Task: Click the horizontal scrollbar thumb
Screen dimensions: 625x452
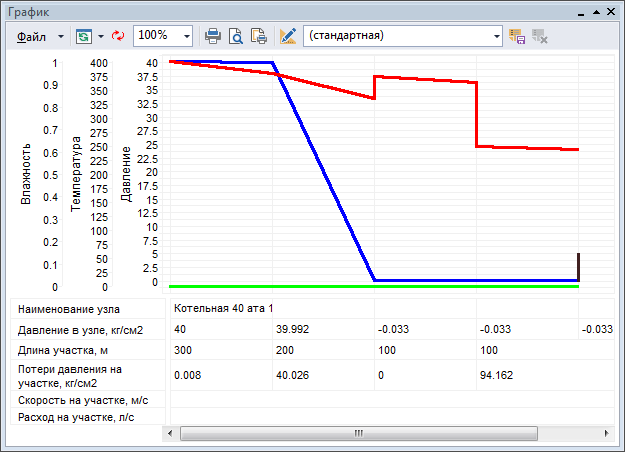Action: coord(358,434)
